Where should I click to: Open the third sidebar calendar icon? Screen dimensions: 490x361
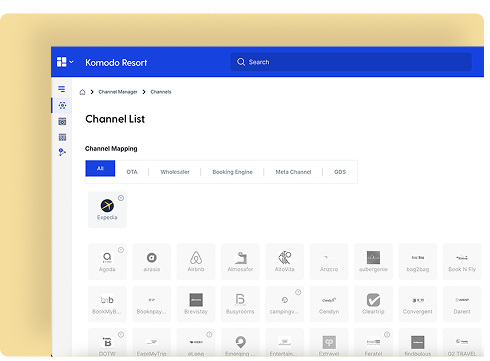click(62, 121)
